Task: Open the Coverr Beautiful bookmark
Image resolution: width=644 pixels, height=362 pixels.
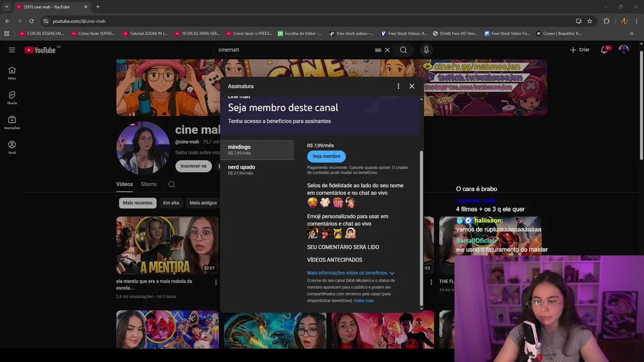Action: point(559,34)
